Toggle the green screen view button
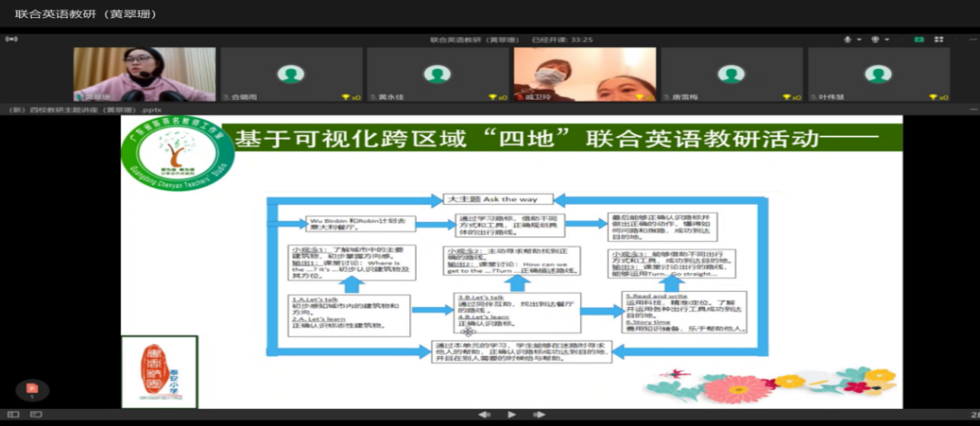 pos(919,40)
